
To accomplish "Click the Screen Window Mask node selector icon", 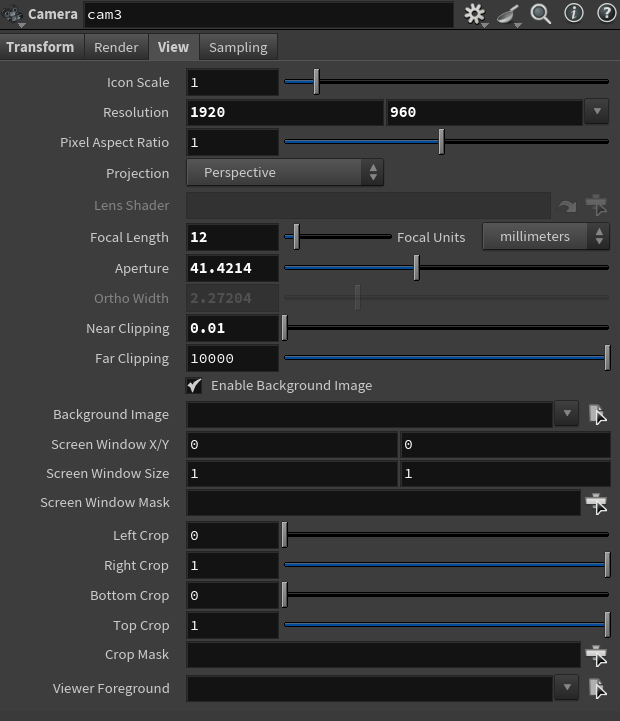I will point(597,503).
